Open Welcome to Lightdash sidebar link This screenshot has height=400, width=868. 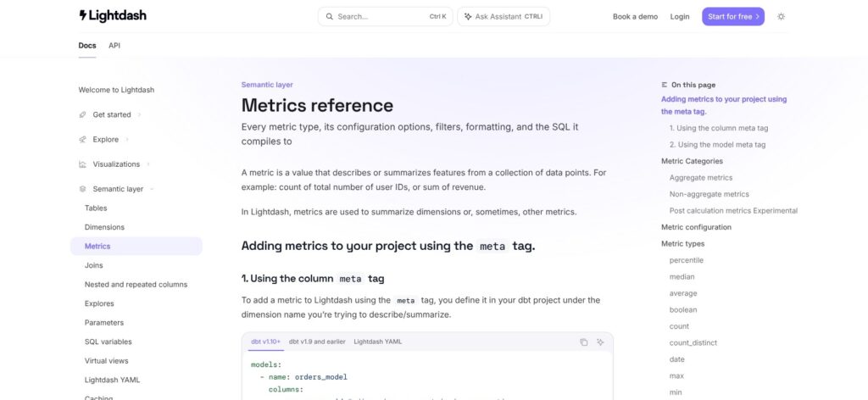pos(116,90)
